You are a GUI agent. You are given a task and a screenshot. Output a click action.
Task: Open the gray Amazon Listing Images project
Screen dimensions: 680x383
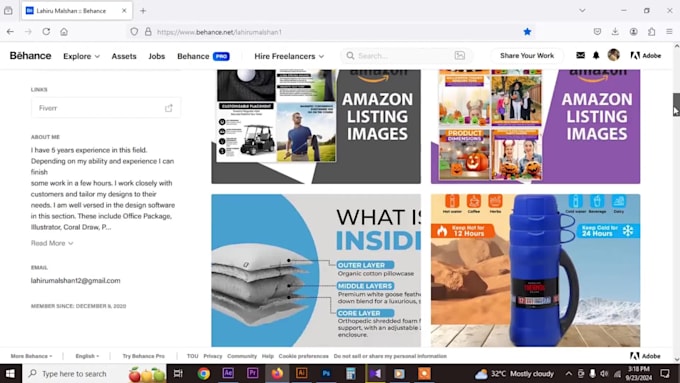[x=316, y=126]
